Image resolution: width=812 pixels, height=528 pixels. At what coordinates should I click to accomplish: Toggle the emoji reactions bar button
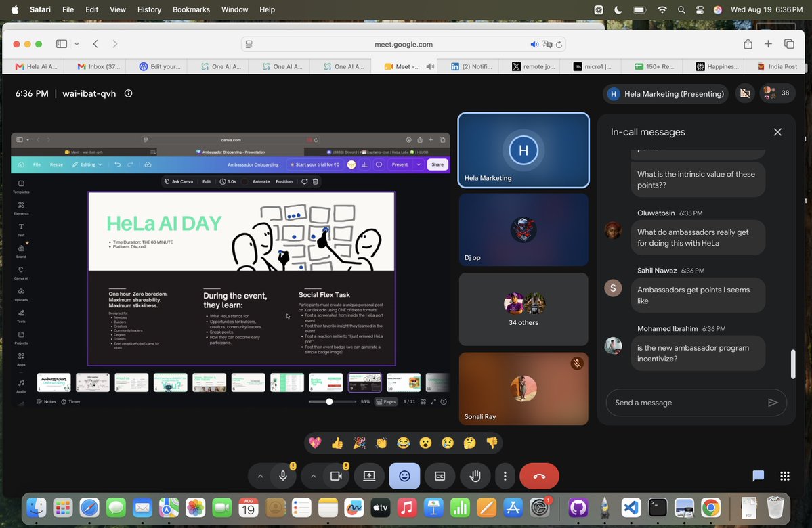tap(404, 477)
